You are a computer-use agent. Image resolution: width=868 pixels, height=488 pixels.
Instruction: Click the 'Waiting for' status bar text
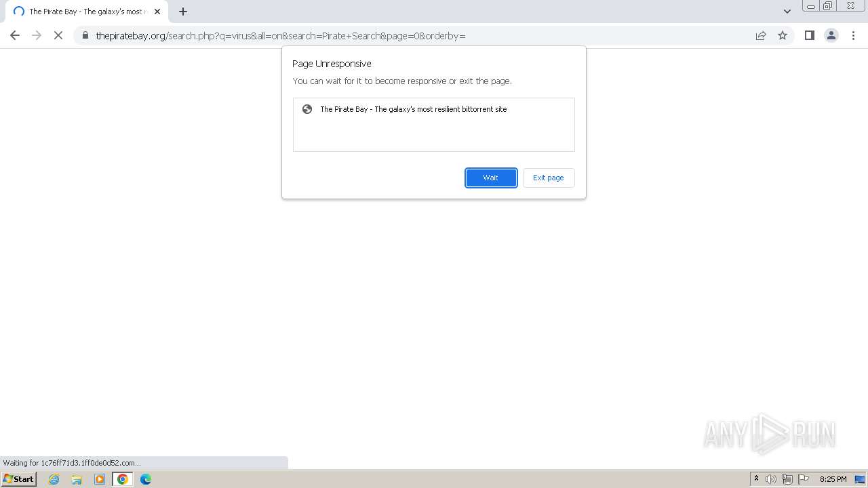pos(72,463)
